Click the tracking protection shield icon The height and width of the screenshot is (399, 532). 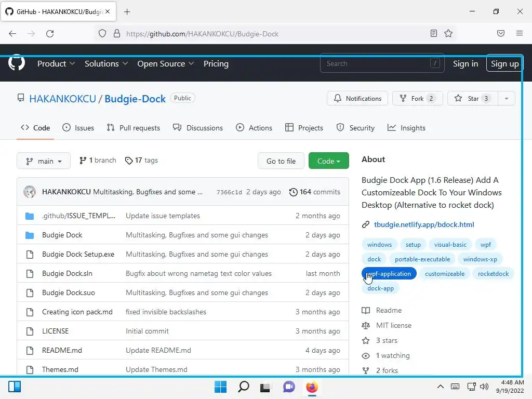coord(102,34)
